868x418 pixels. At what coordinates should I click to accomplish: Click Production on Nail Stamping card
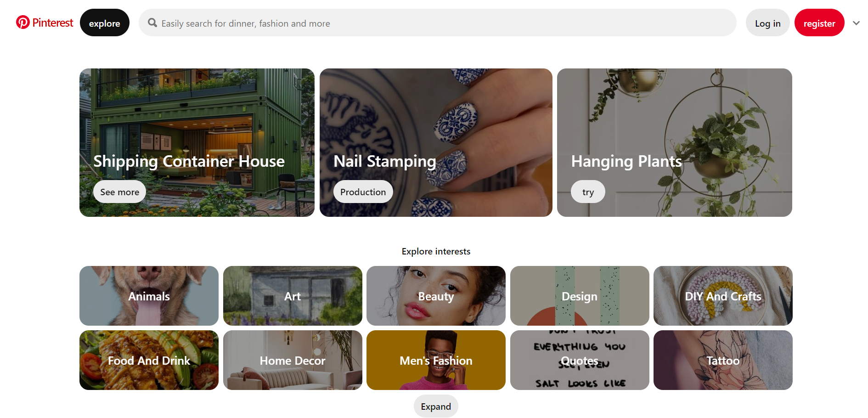coord(363,192)
